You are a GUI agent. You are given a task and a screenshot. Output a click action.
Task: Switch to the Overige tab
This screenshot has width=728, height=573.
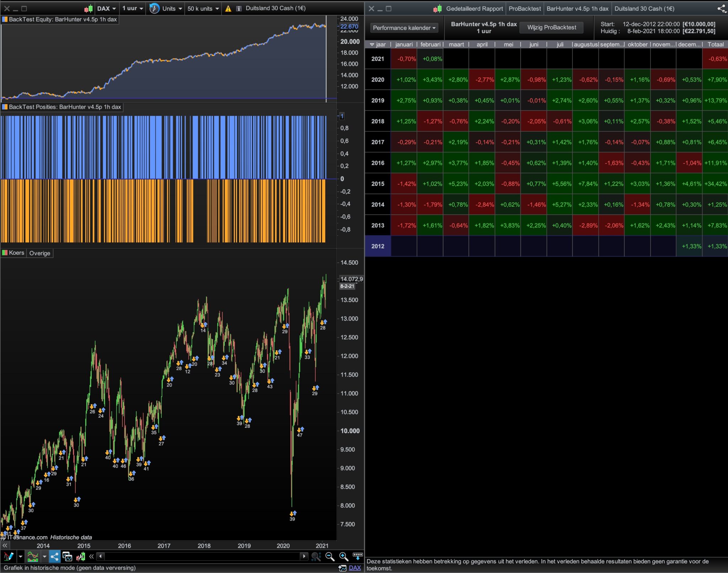(39, 253)
